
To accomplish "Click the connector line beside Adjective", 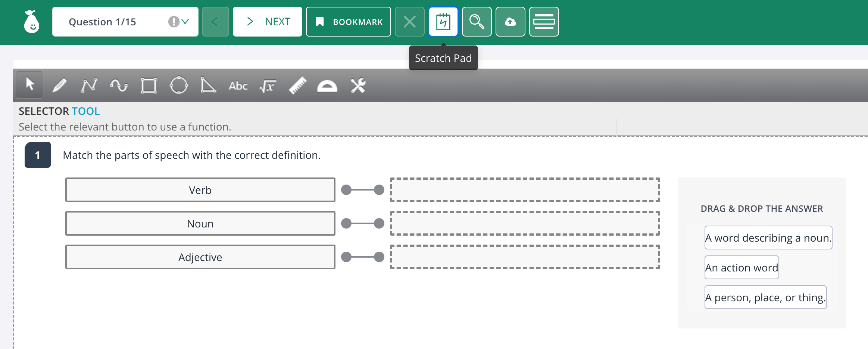I will pyautogui.click(x=363, y=257).
